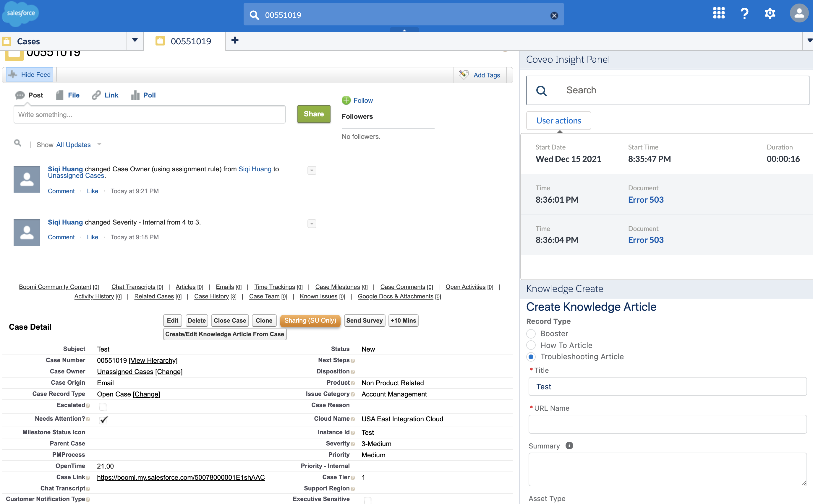Click the Close Case button
This screenshot has height=504, width=813.
pyautogui.click(x=229, y=320)
